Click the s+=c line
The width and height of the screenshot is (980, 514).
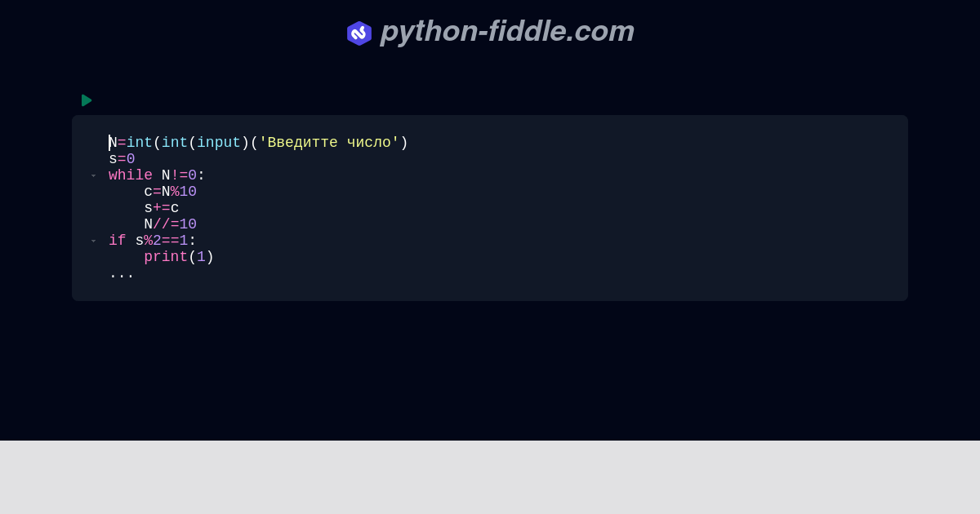160,208
